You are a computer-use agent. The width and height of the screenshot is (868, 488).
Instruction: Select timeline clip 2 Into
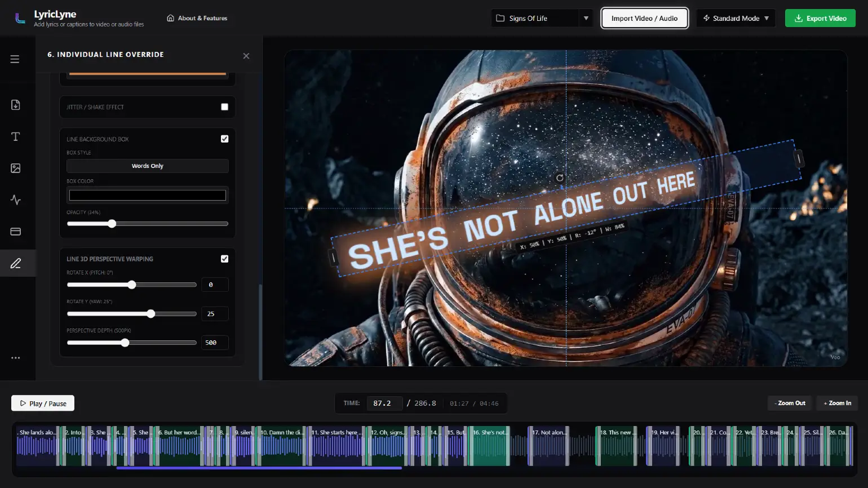click(73, 446)
